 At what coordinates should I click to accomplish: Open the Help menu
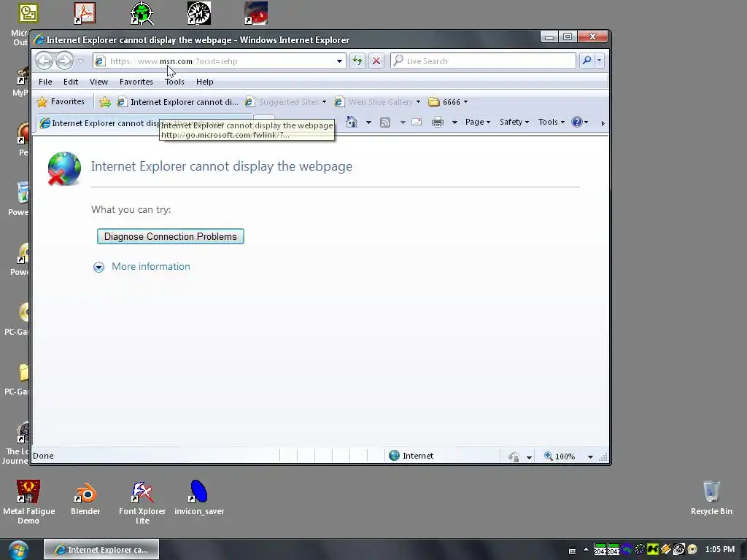(x=205, y=82)
